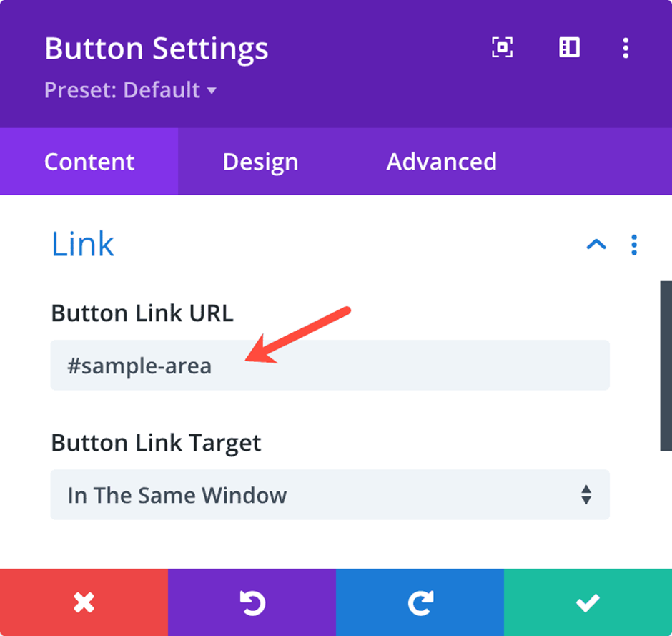The width and height of the screenshot is (672, 636).
Task: Open the Button Link Target dropdown
Action: (x=330, y=494)
